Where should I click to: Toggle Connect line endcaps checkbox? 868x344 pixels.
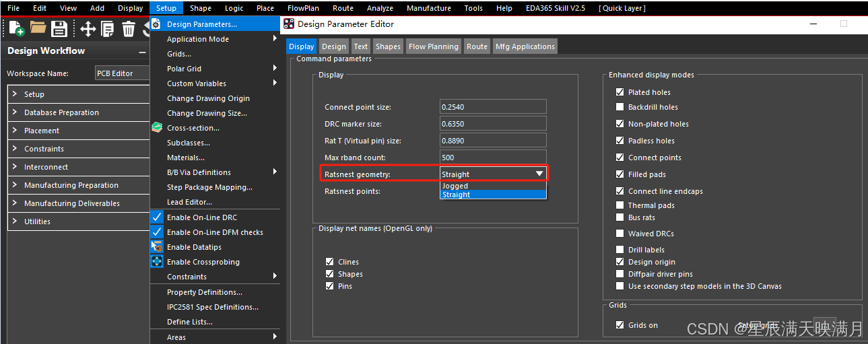[620, 191]
